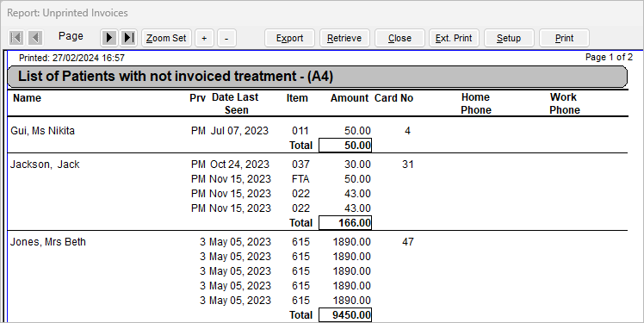Click the Retrieve button

tap(344, 38)
